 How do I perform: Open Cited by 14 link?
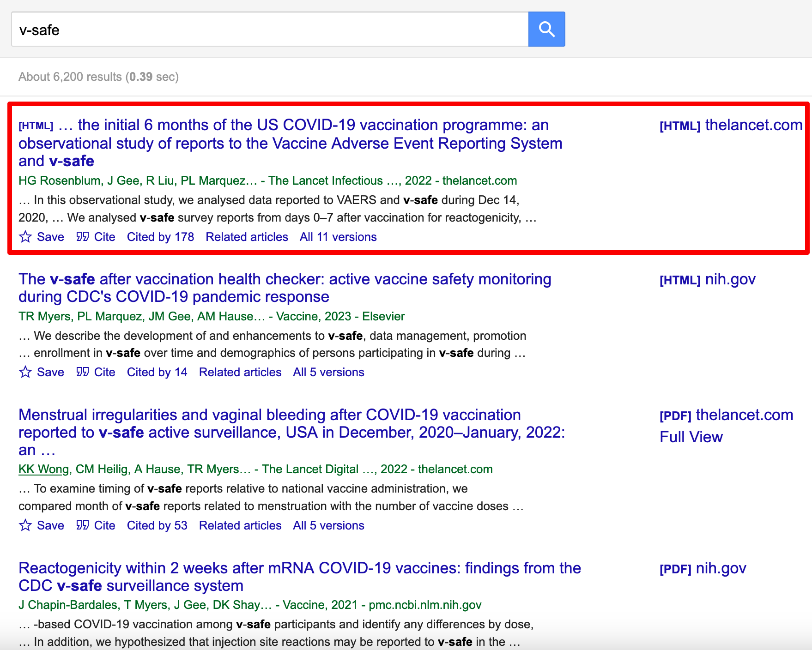click(157, 372)
